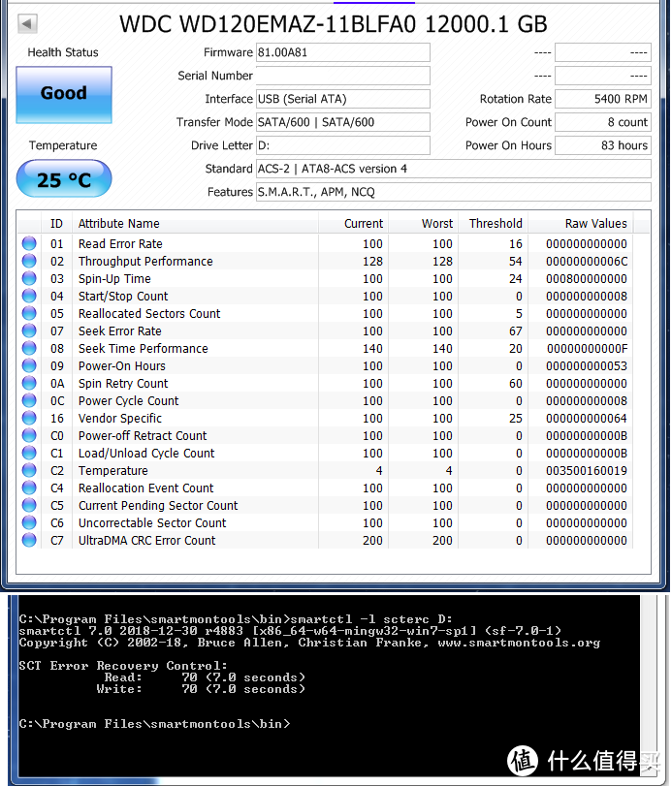Click status orb for Temperature attribute
Image resolution: width=672 pixels, height=787 pixels.
[x=29, y=470]
